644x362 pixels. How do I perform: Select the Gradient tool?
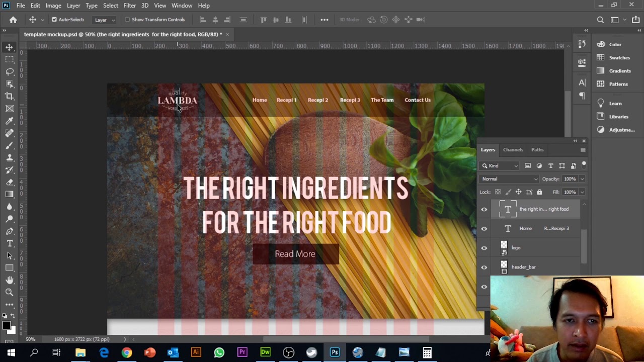pos(10,194)
